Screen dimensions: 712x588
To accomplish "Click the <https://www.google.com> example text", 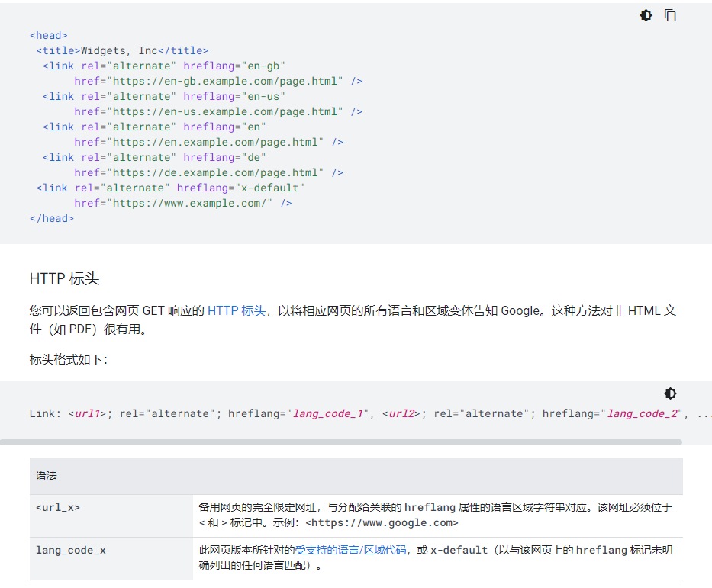I will coord(382,522).
